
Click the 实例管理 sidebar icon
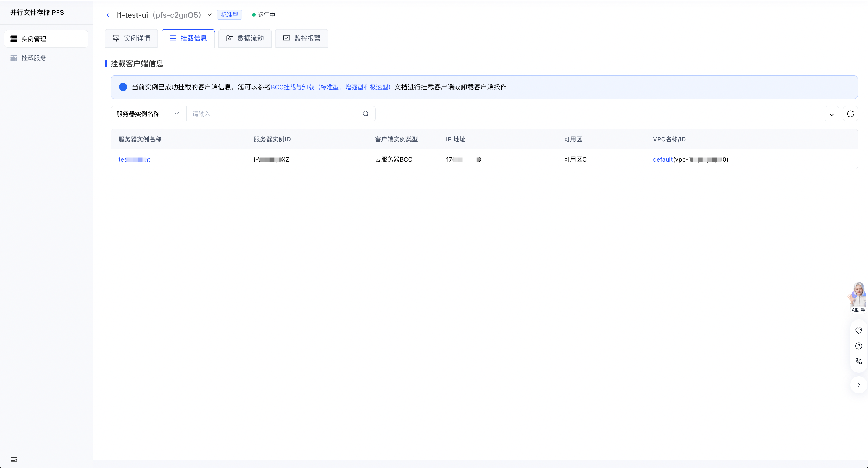click(14, 39)
